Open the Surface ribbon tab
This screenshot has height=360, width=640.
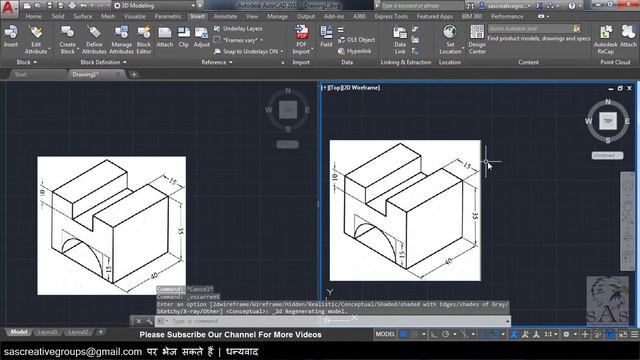[83, 16]
